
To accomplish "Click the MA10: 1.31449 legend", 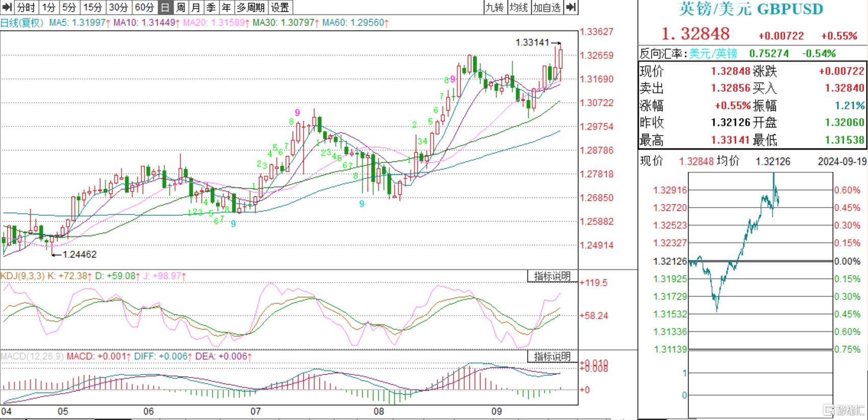I will [147, 23].
